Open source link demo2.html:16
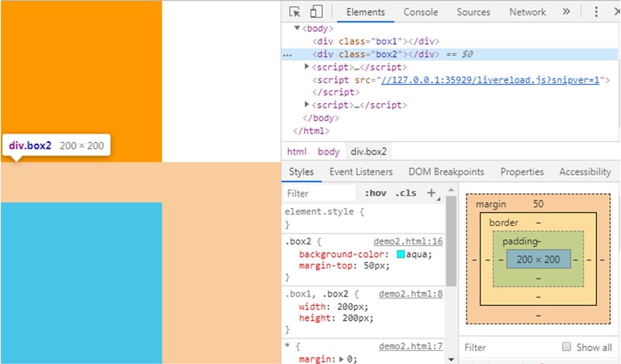 (408, 241)
